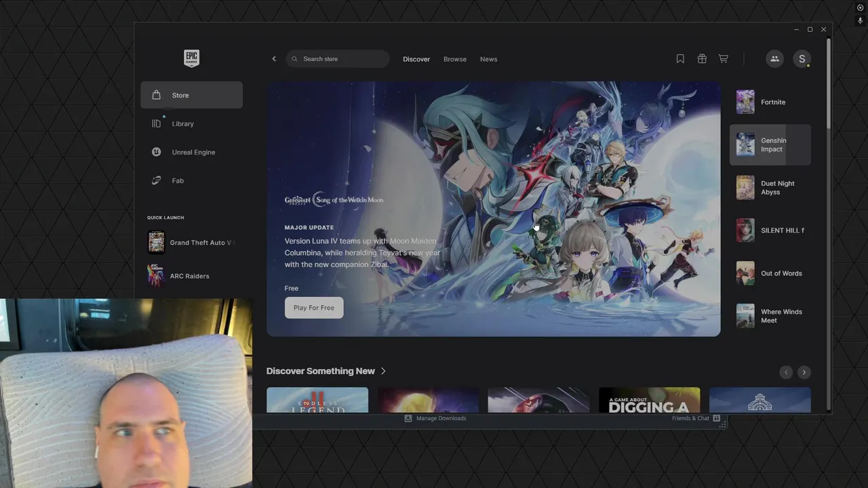Click the Library icon in sidebar
This screenshot has width=868, height=488.
157,123
